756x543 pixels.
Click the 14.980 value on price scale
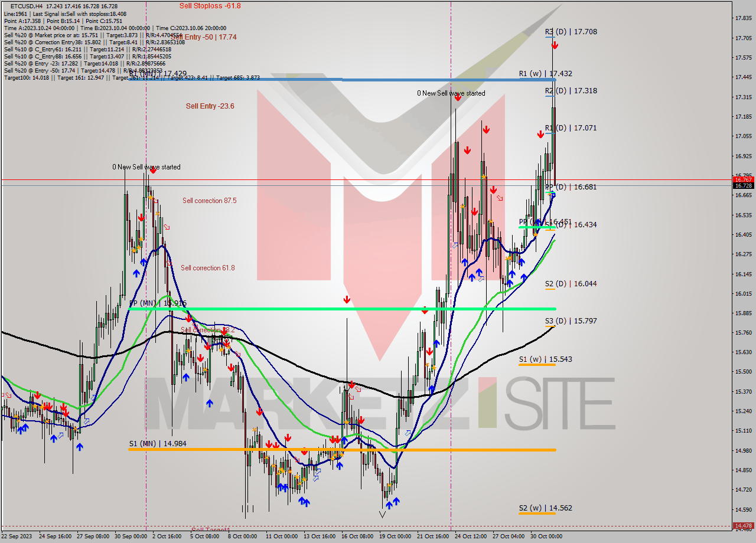point(743,450)
